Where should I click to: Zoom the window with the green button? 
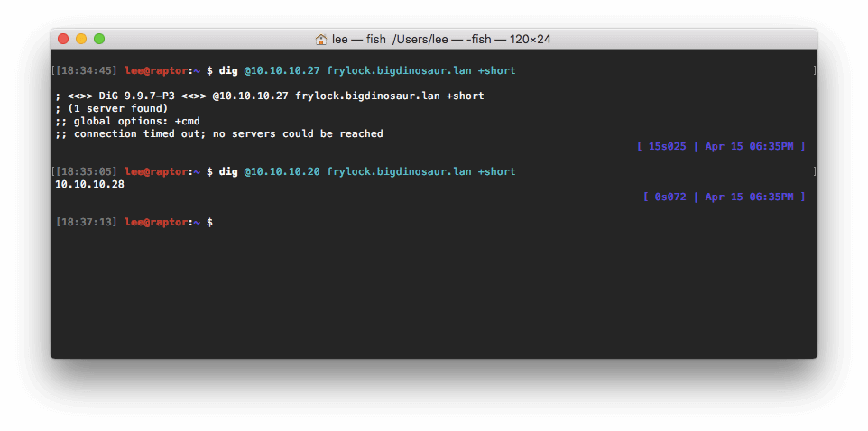[99, 39]
